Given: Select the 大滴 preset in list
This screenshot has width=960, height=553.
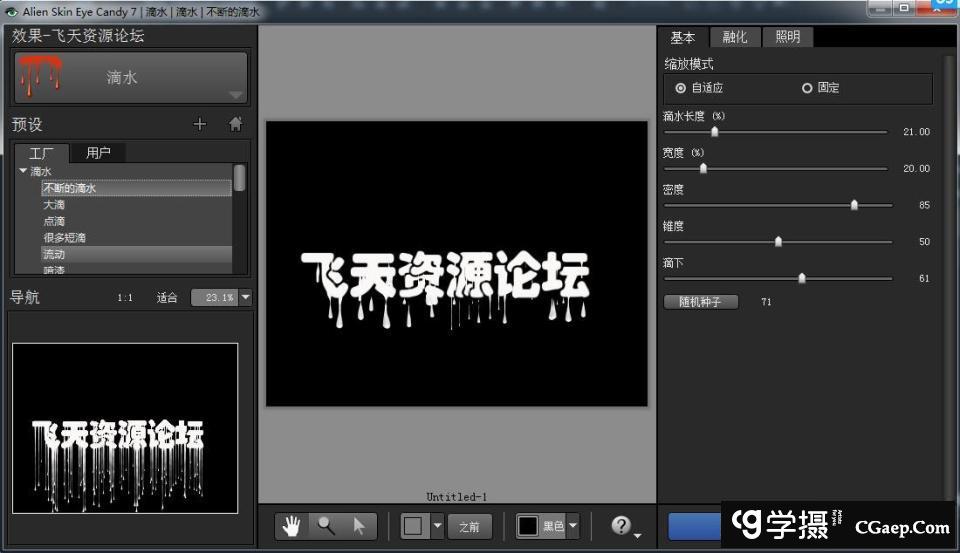Looking at the screenshot, I should (54, 204).
